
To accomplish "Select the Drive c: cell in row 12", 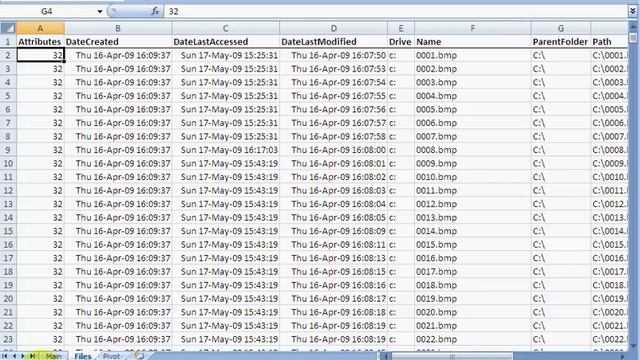I will coord(401,190).
